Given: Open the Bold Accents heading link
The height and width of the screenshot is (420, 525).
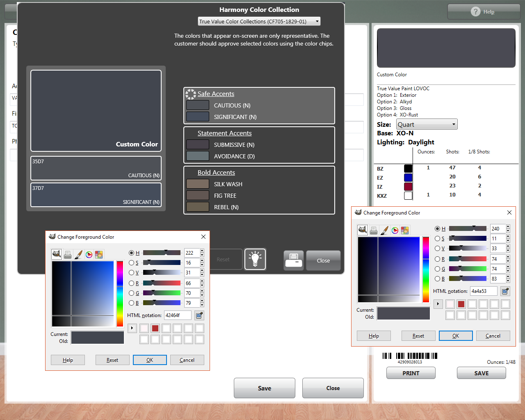Looking at the screenshot, I should [x=216, y=173].
